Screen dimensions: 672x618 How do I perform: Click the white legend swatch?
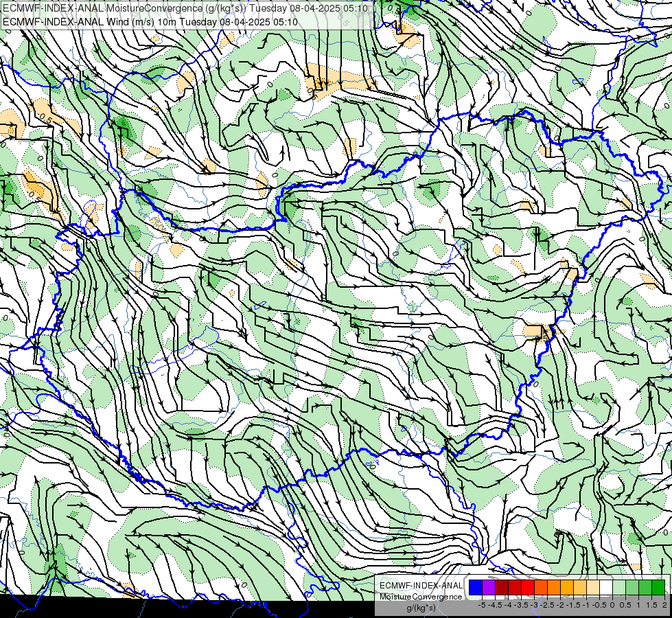coord(606,587)
